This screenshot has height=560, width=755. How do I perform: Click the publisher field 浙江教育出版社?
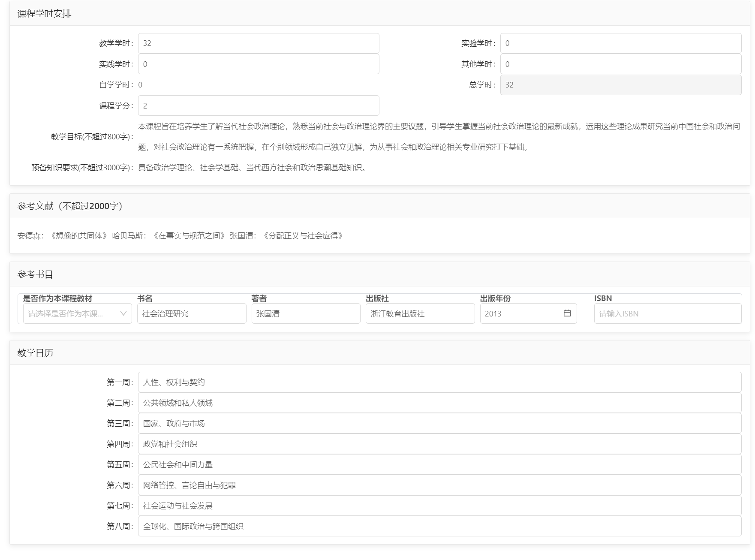[x=420, y=313]
